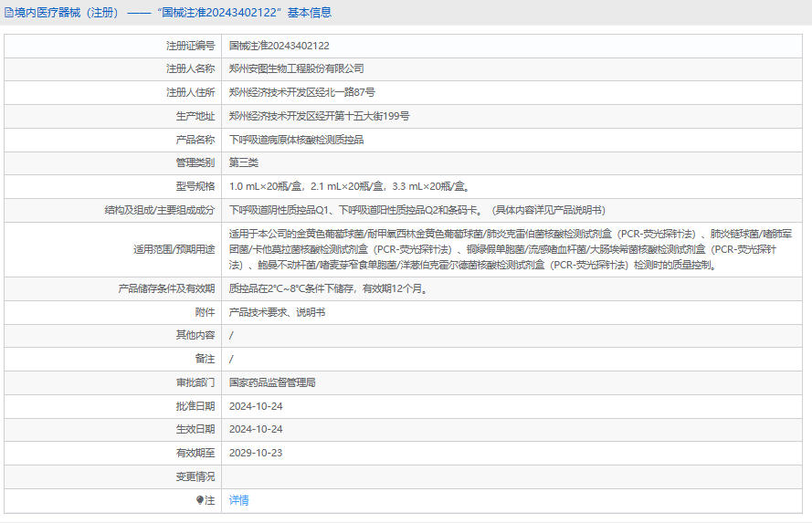This screenshot has height=523, width=812.
Task: Select specification text 1.0 mL×20瓶/盒
Action: pyautogui.click(x=265, y=186)
